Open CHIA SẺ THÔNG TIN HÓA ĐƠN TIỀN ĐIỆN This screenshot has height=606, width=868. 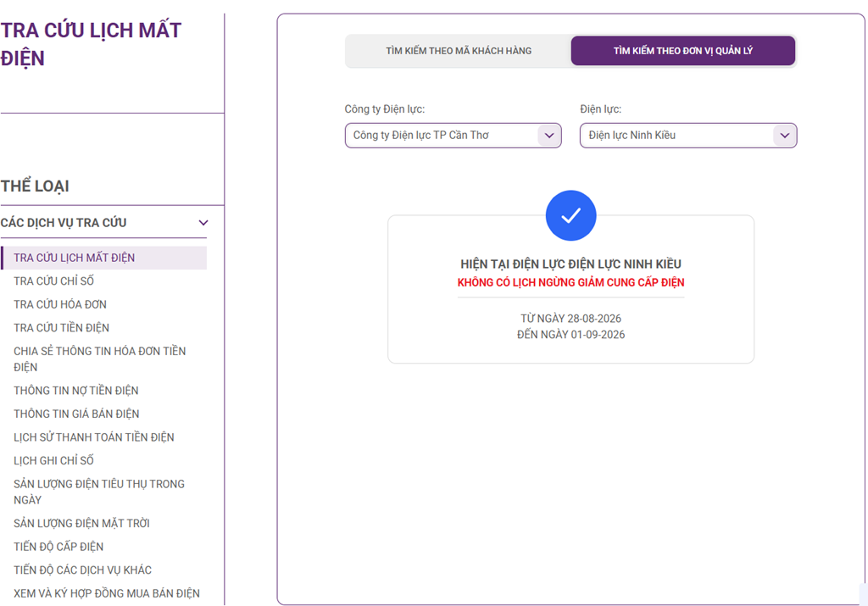100,359
